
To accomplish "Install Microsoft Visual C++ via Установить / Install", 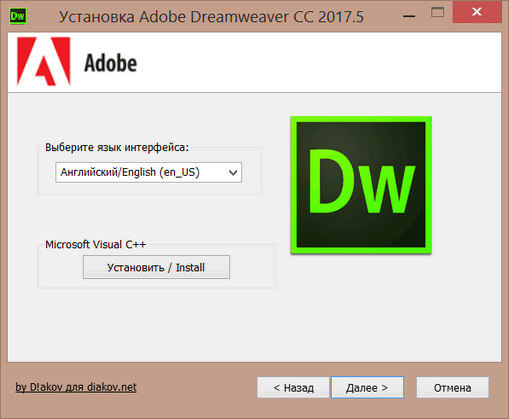I will (156, 267).
